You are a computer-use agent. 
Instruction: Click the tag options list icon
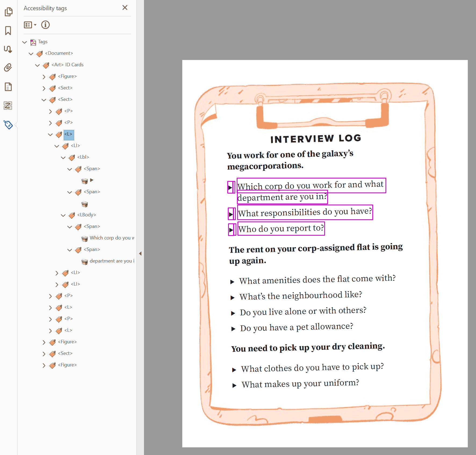point(28,25)
